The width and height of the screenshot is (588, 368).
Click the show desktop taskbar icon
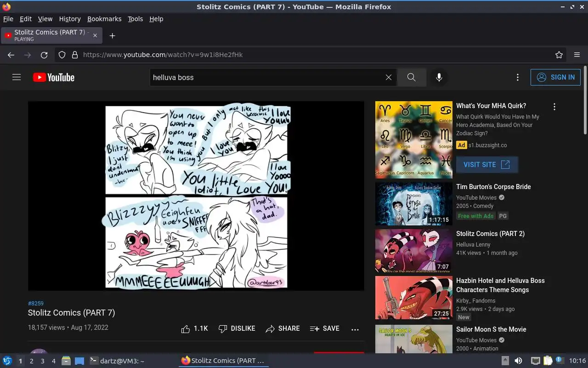click(79, 361)
